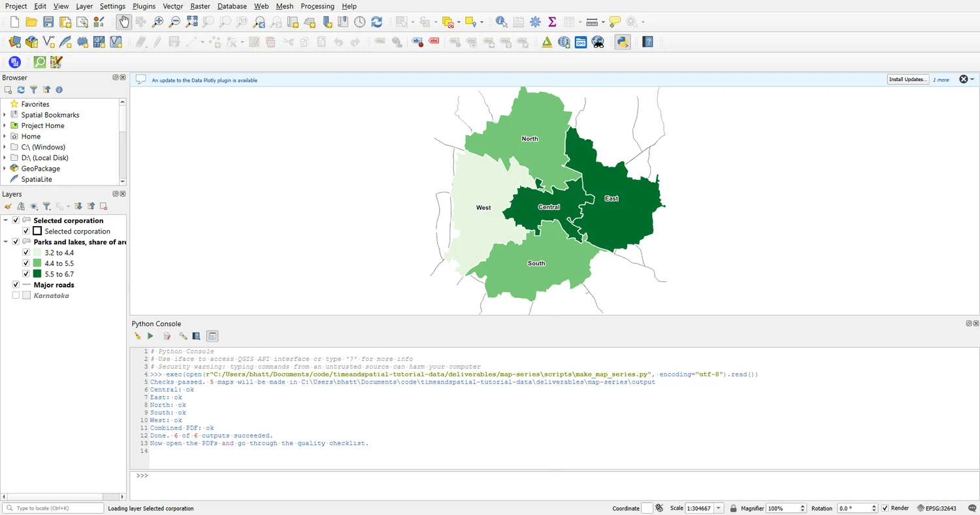Screen dimensions: 980x515
Task: Open the QMS search icon
Action: pyautogui.click(x=581, y=42)
